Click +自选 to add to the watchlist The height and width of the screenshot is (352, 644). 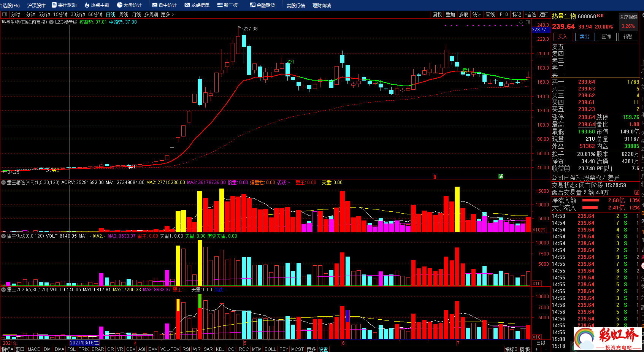coord(530,14)
